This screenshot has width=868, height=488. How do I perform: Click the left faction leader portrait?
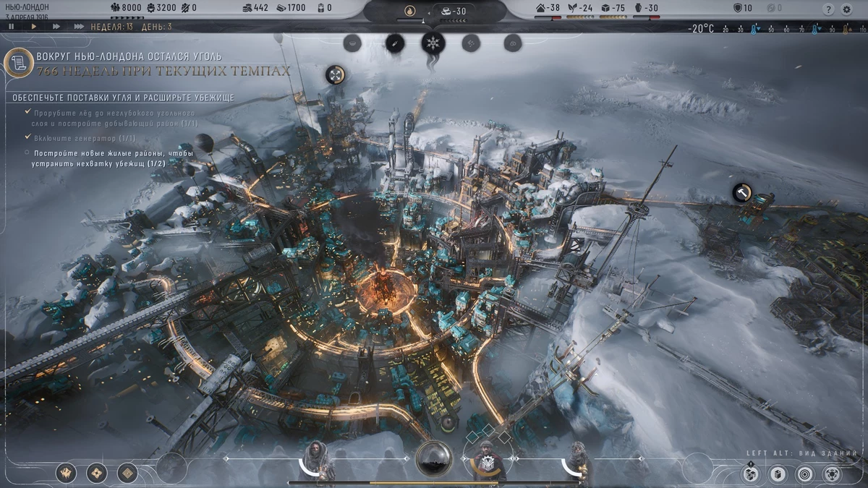point(316,461)
